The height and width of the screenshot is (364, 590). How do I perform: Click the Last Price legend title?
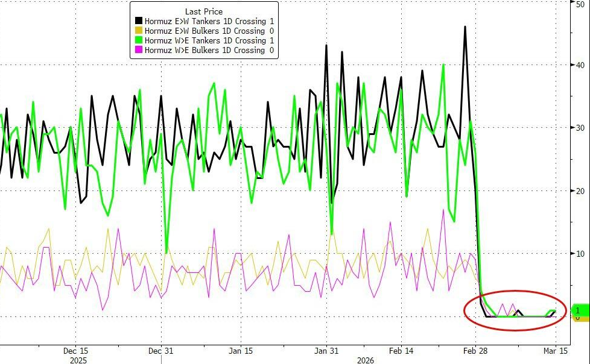click(204, 11)
